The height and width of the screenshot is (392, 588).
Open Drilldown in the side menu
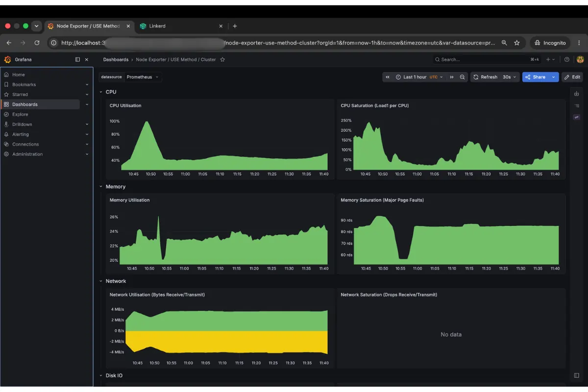pos(22,124)
